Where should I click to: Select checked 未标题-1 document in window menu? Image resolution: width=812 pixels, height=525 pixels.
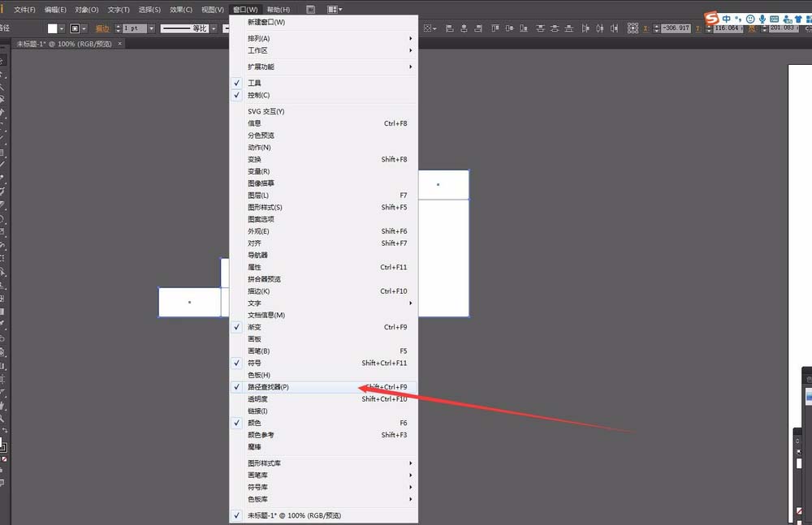pyautogui.click(x=324, y=516)
